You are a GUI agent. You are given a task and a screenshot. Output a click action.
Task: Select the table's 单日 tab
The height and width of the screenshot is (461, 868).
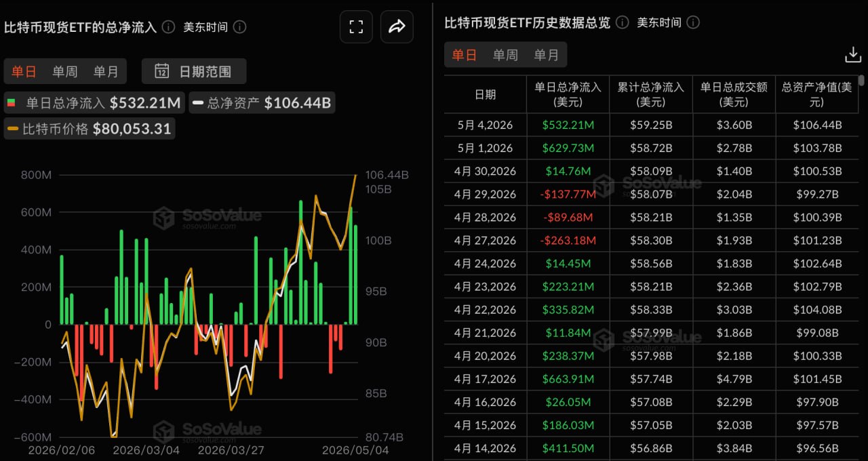(x=465, y=55)
